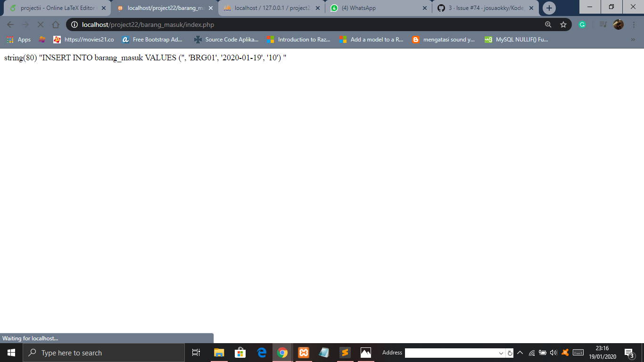
Task: Open the volume slider via the speaker icon
Action: tap(553, 352)
